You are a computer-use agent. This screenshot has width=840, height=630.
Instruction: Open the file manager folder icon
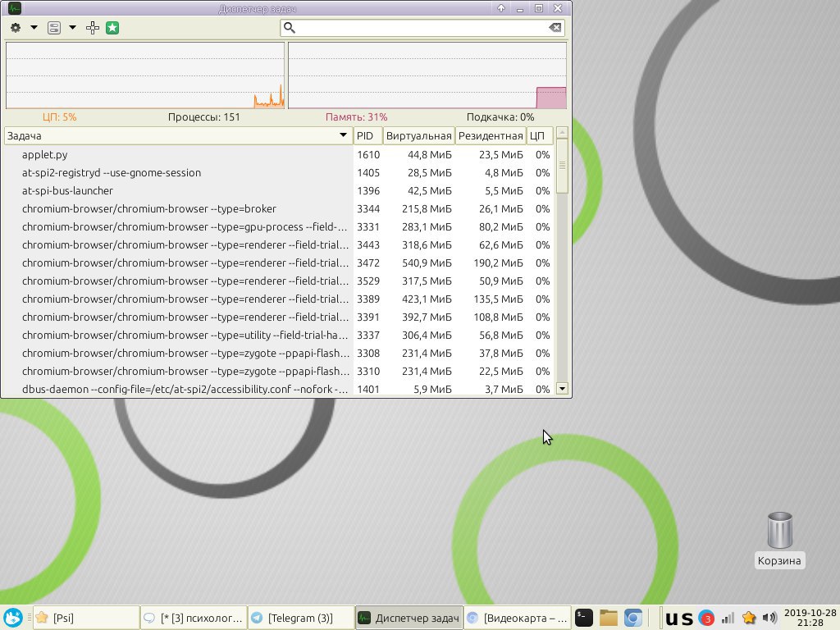click(608, 618)
